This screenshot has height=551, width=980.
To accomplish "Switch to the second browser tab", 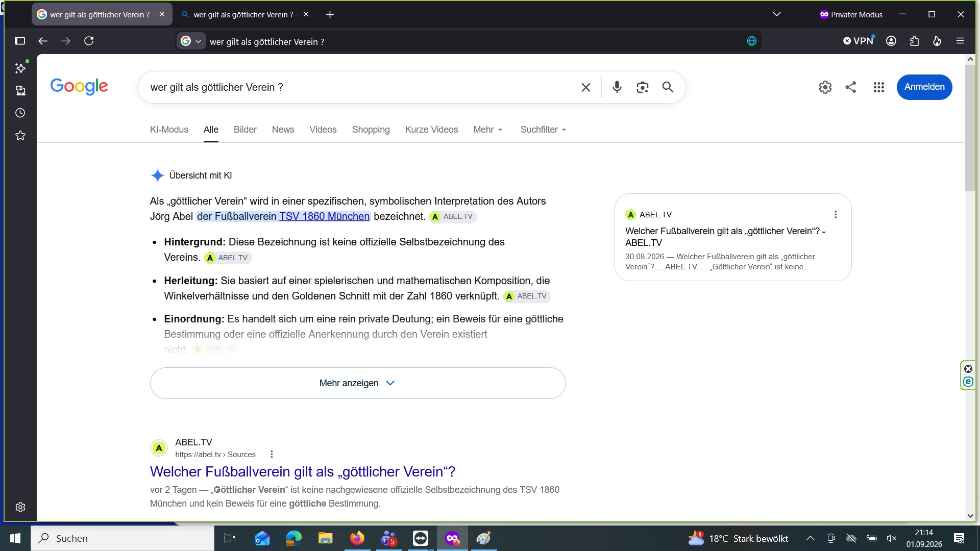I will point(246,14).
